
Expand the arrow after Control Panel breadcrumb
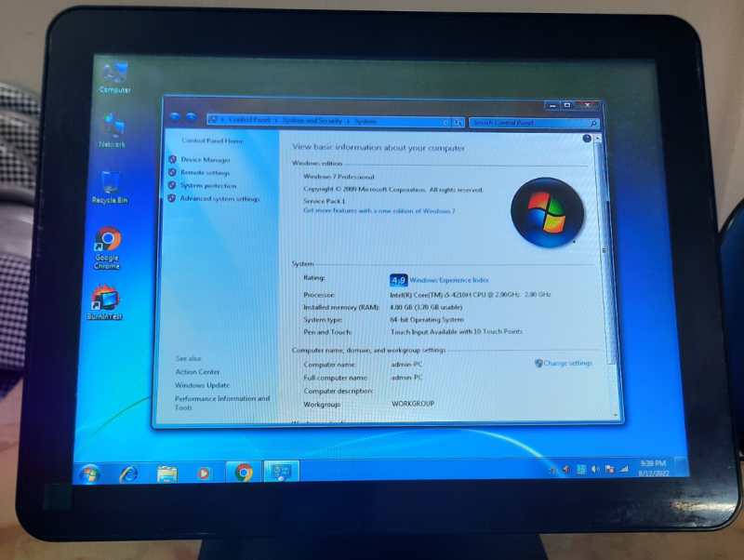276,121
